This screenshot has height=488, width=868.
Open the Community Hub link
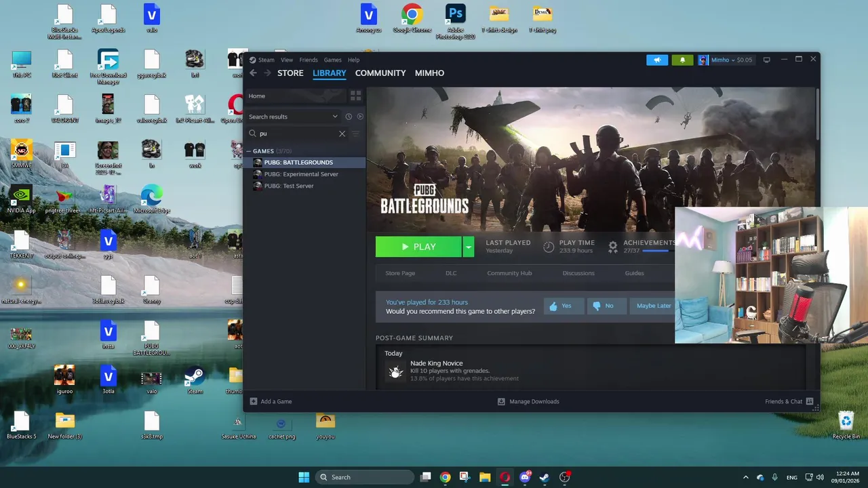(x=509, y=273)
